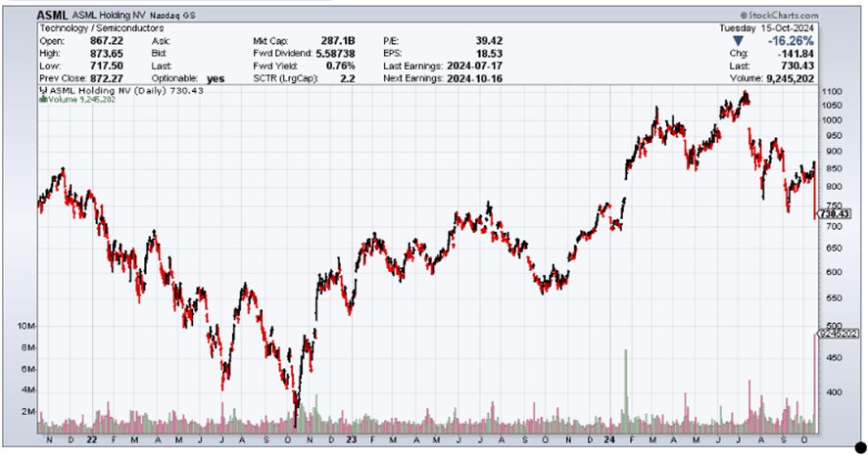Click the 730.43 price tag on the right axis
868x458 pixels.
click(835, 214)
